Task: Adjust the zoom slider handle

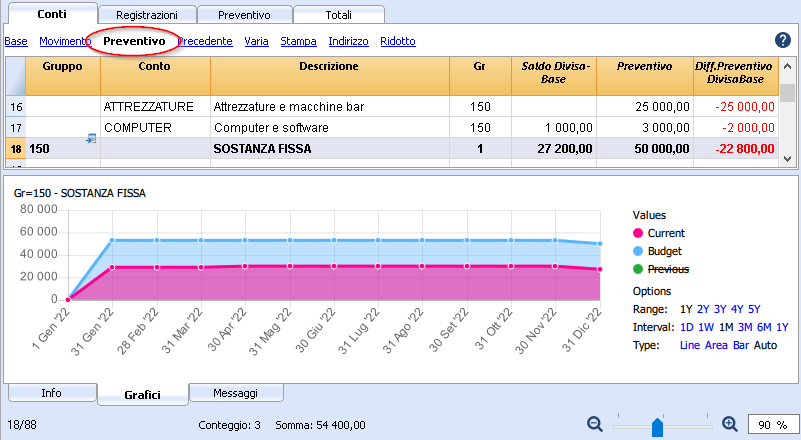Action: 657,427
